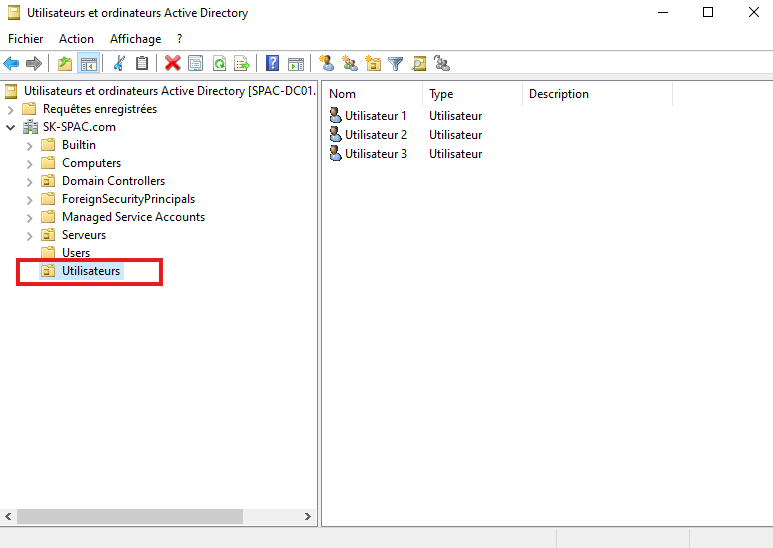Click the tree pane horizontal scrollbar
773x548 pixels.
click(130, 516)
